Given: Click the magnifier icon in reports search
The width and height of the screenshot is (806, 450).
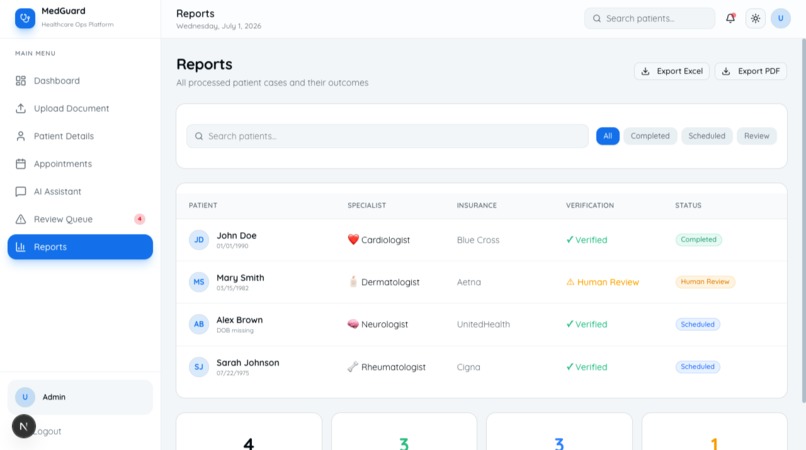Looking at the screenshot, I should (198, 136).
